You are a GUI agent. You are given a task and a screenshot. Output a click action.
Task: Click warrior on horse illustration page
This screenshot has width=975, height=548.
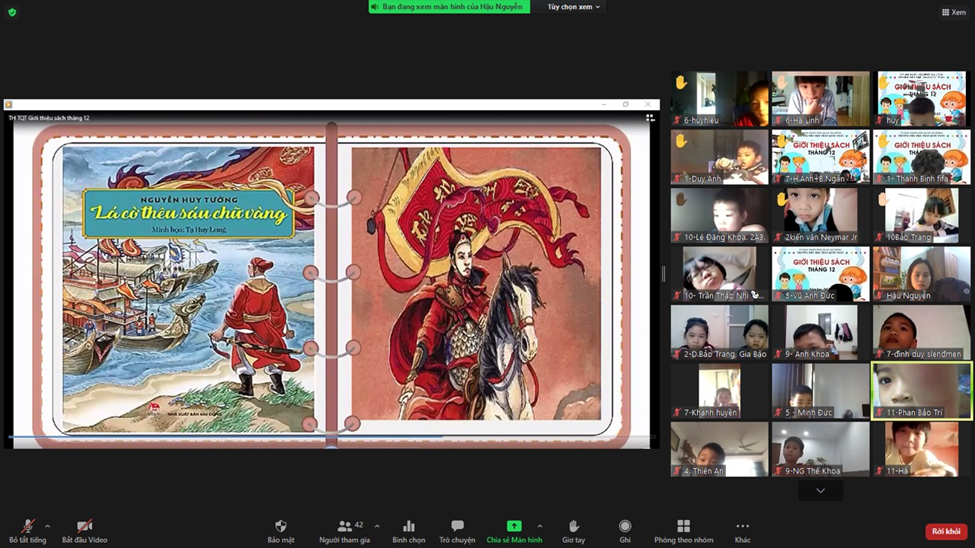(x=476, y=284)
